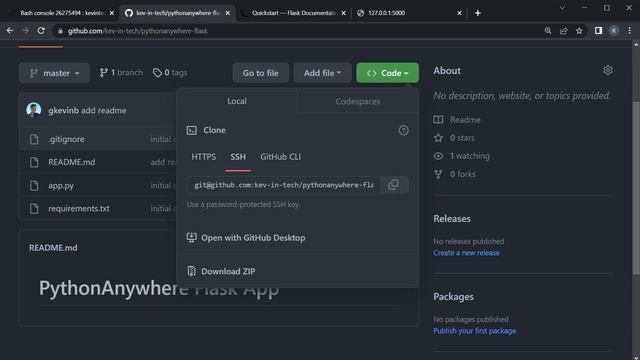Click the eye icon beside 1 watching
This screenshot has height=360, width=640.
pos(438,156)
